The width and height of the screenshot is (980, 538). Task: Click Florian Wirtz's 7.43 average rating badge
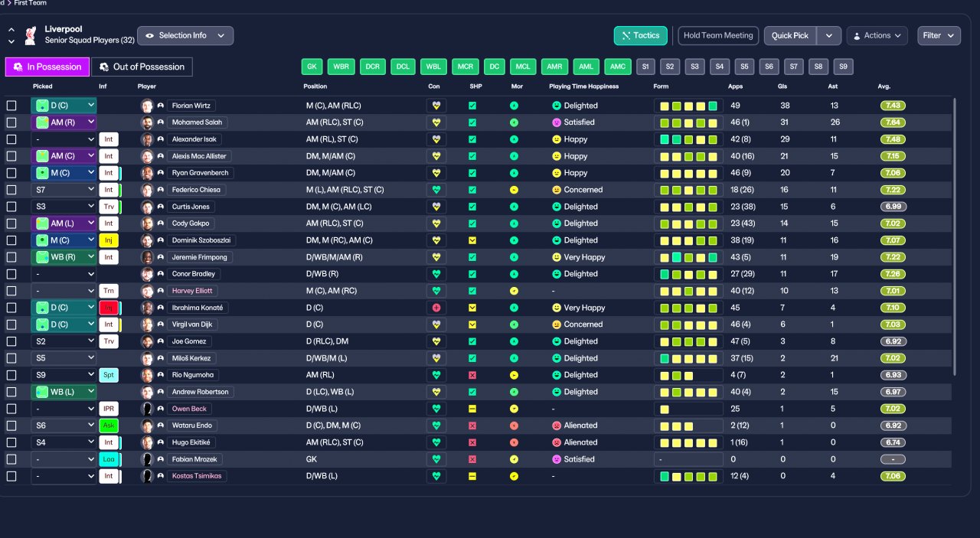coord(893,106)
